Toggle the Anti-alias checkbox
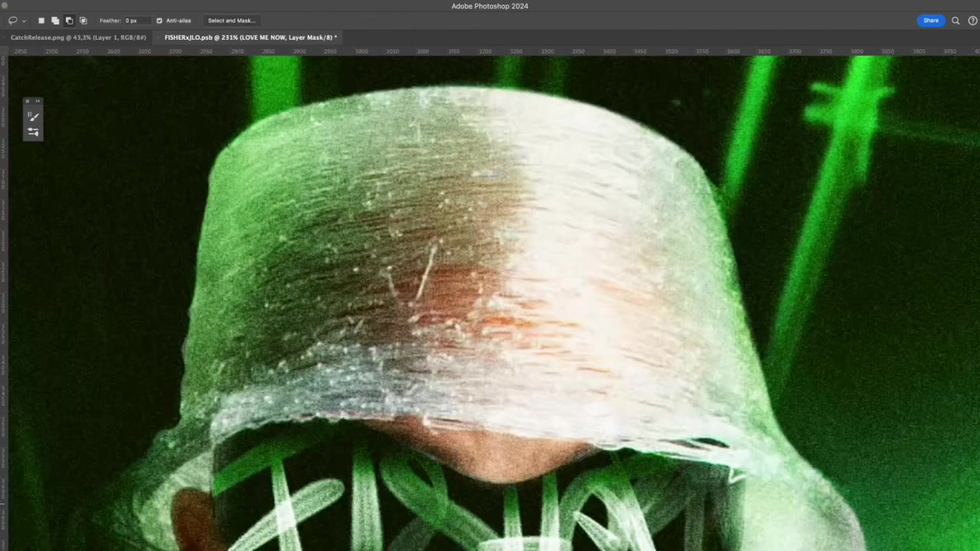This screenshot has width=980, height=551. coord(159,21)
